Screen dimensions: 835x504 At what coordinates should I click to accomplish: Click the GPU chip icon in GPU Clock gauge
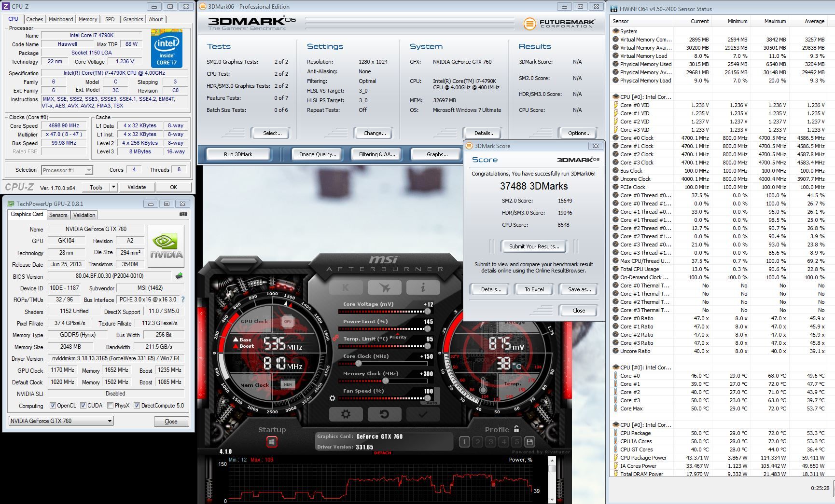(288, 321)
